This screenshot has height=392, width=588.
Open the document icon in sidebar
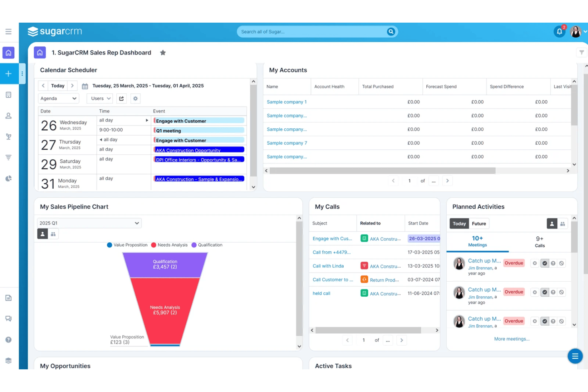(x=8, y=298)
